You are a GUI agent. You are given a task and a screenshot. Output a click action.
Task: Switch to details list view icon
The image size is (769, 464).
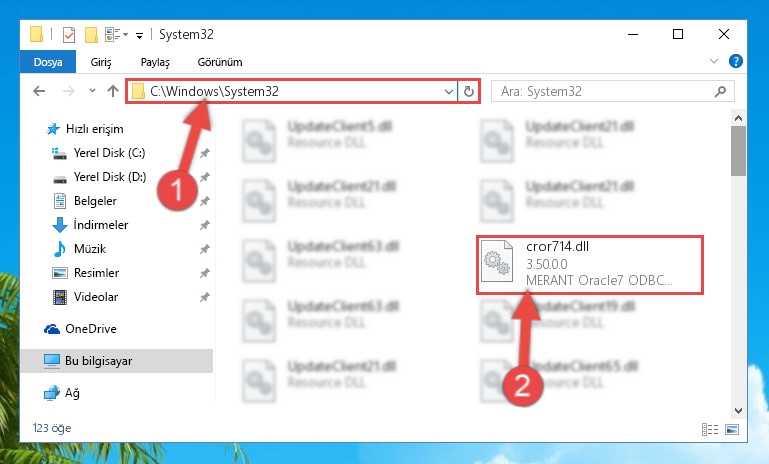coord(710,430)
